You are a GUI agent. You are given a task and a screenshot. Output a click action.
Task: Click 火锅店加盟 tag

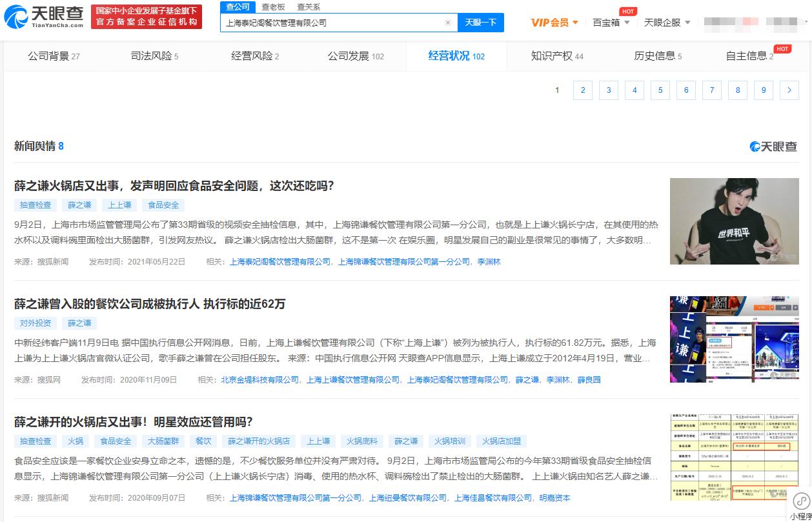click(x=502, y=441)
